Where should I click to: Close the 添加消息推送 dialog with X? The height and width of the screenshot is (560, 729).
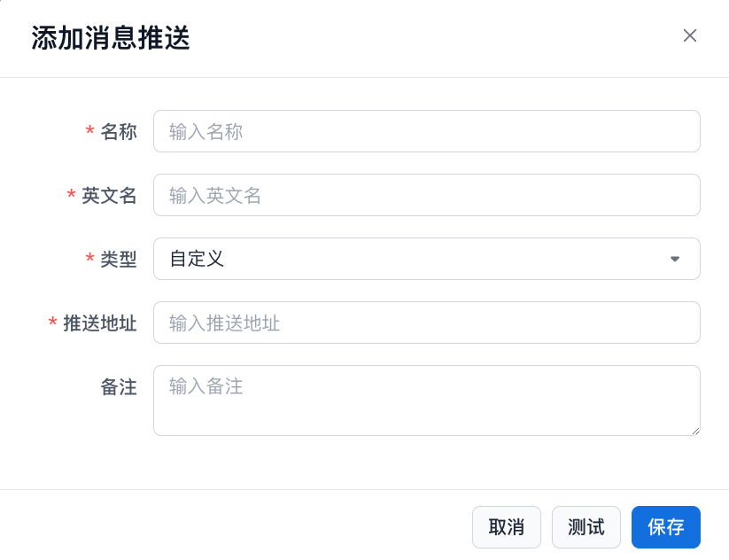pyautogui.click(x=690, y=35)
